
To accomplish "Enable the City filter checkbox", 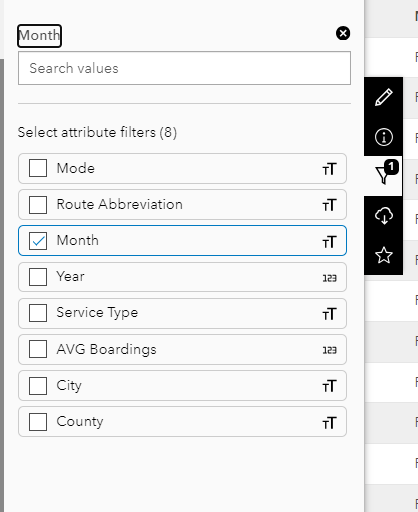I will coord(38,386).
